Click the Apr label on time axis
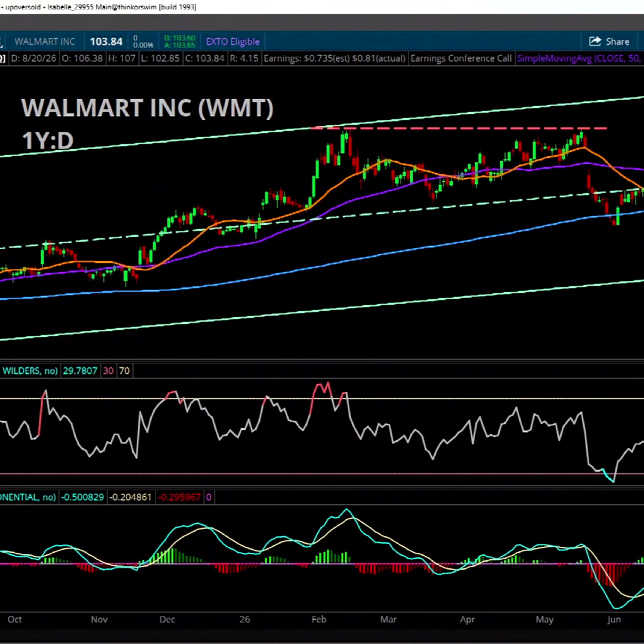This screenshot has height=644, width=644. (x=467, y=619)
